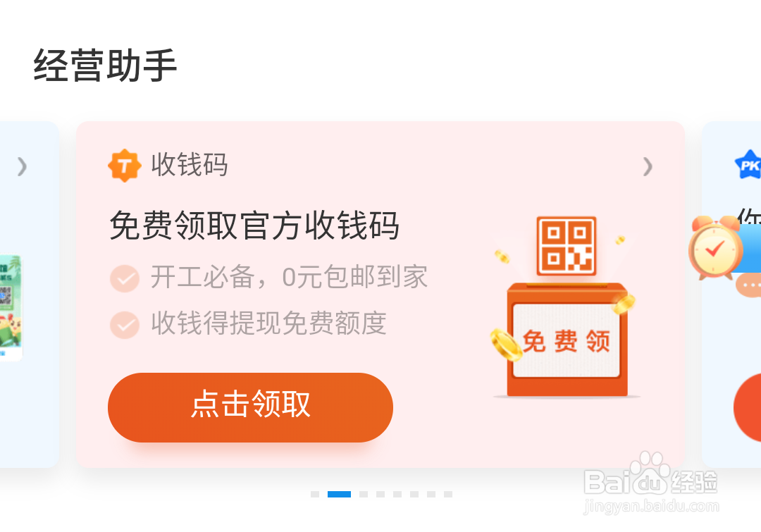Screen dimensions: 761x532
Task: Toggle the 开工必备 checkmark circle
Action: coord(125,278)
